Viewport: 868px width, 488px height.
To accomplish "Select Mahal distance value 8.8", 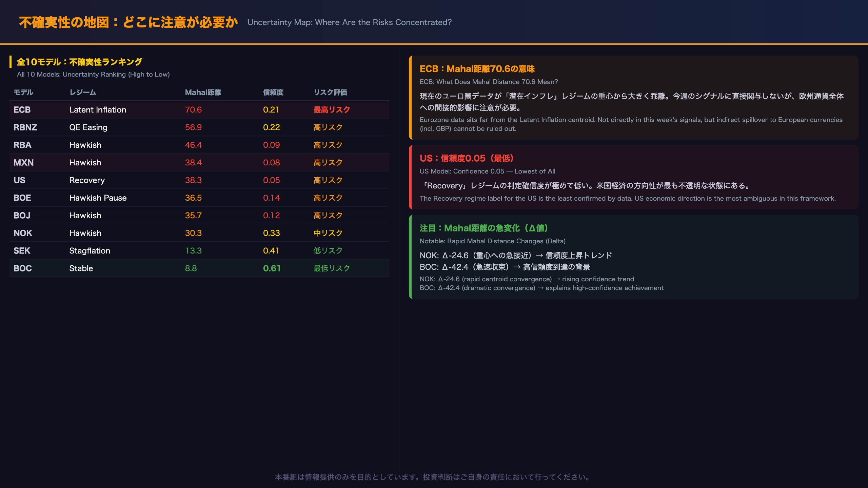I will click(191, 268).
